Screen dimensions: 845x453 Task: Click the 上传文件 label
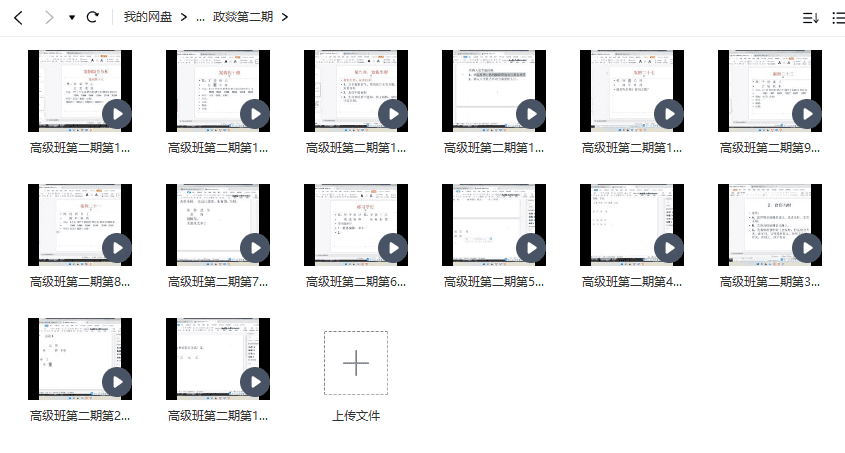[356, 416]
